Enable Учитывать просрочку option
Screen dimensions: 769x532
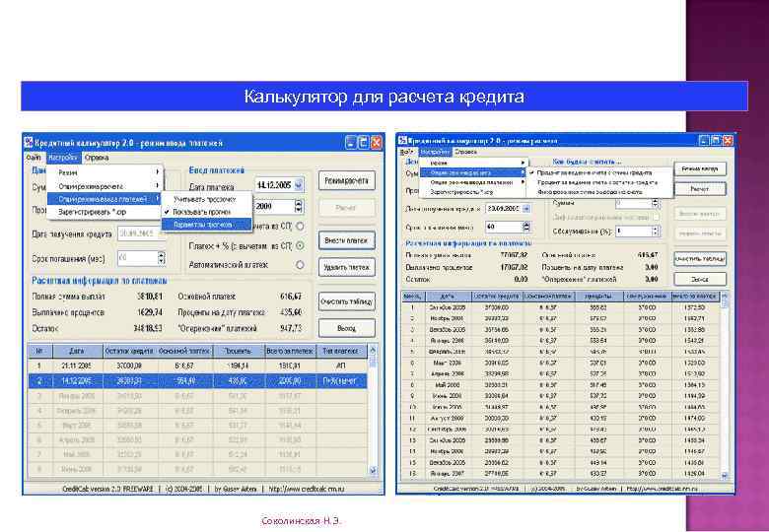click(206, 199)
